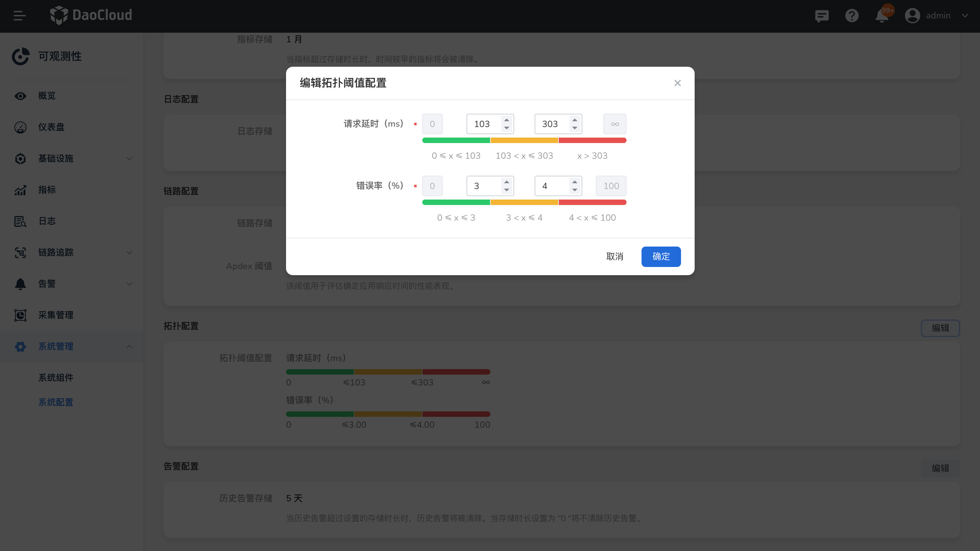Select 系统组件 under 系统管理
The height and width of the screenshot is (551, 980).
click(x=56, y=378)
